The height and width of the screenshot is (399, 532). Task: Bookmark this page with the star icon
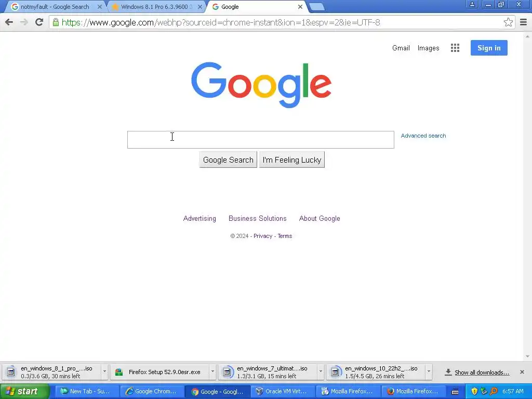point(508,22)
